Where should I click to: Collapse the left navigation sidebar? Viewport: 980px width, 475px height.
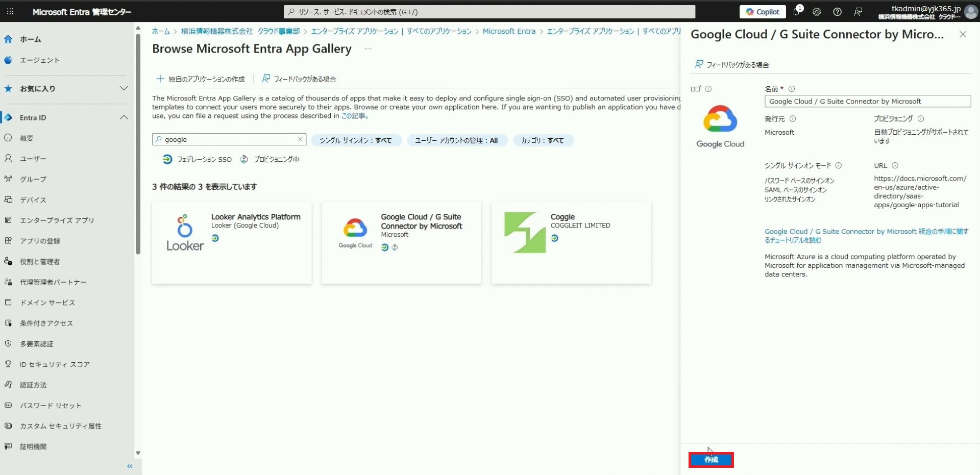[x=130, y=466]
